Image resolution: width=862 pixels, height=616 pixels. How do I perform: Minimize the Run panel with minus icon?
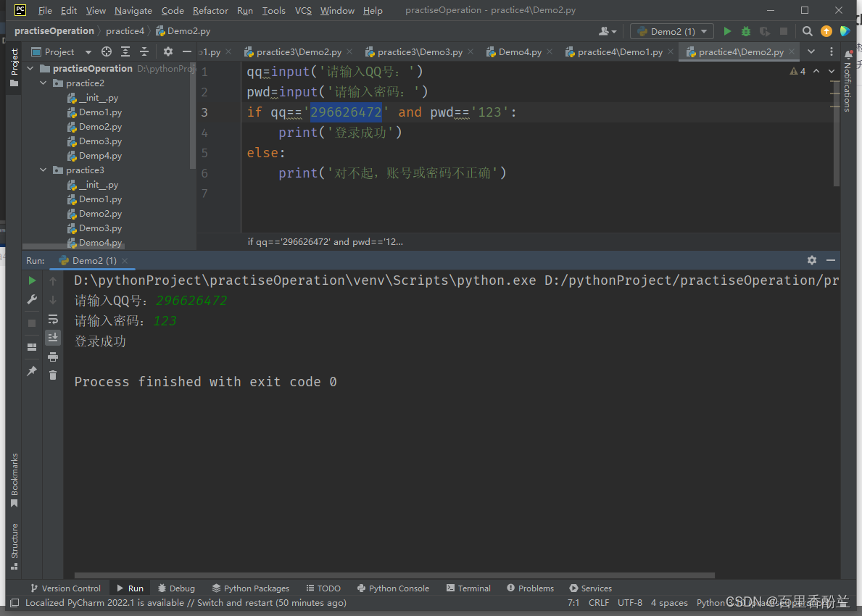(831, 260)
